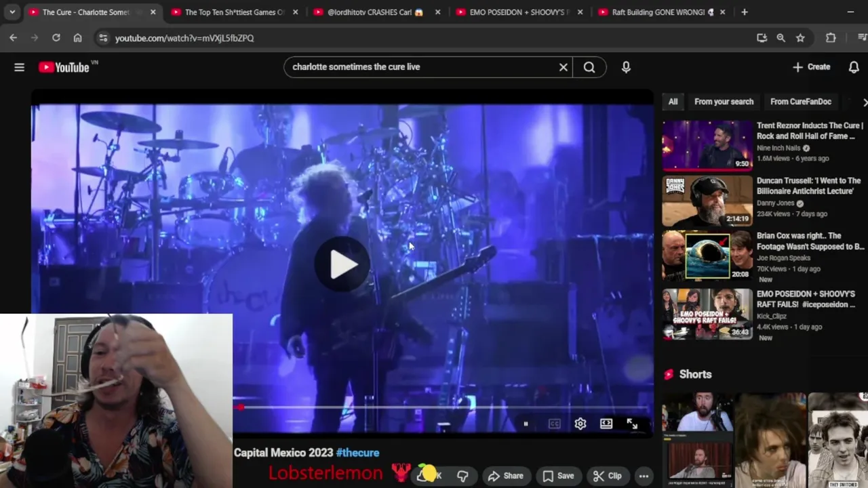Open the middle Shorts video
This screenshot has height=488, width=868.
[770, 440]
